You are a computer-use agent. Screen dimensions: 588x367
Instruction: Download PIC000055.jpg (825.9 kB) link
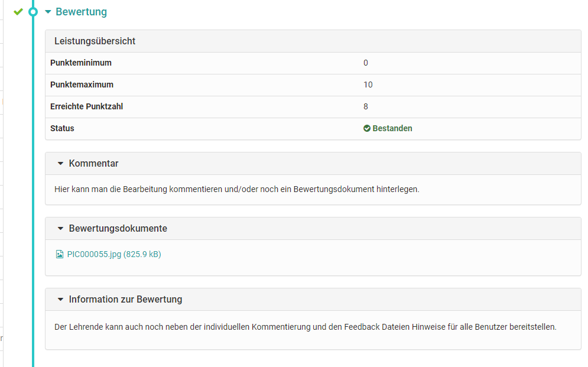pos(114,254)
